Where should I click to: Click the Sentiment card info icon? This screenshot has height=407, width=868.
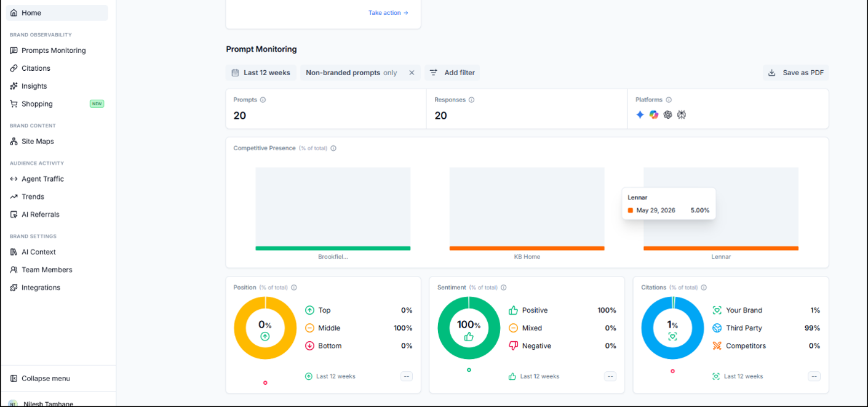[x=504, y=288]
